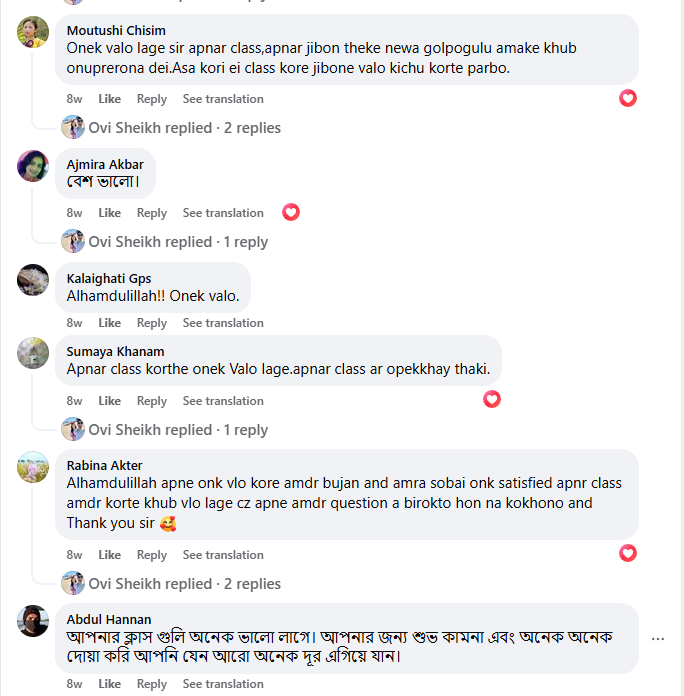Expand 1 reply under Ajmira Akbar's comment
The image size is (684, 696).
[x=179, y=242]
